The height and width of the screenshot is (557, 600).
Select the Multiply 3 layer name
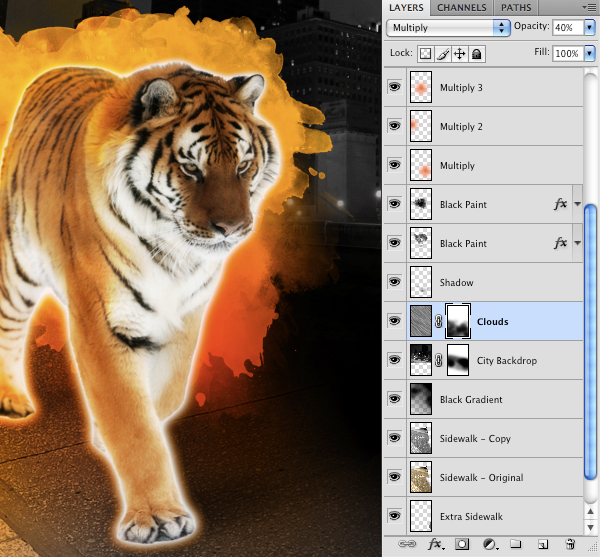pyautogui.click(x=461, y=88)
